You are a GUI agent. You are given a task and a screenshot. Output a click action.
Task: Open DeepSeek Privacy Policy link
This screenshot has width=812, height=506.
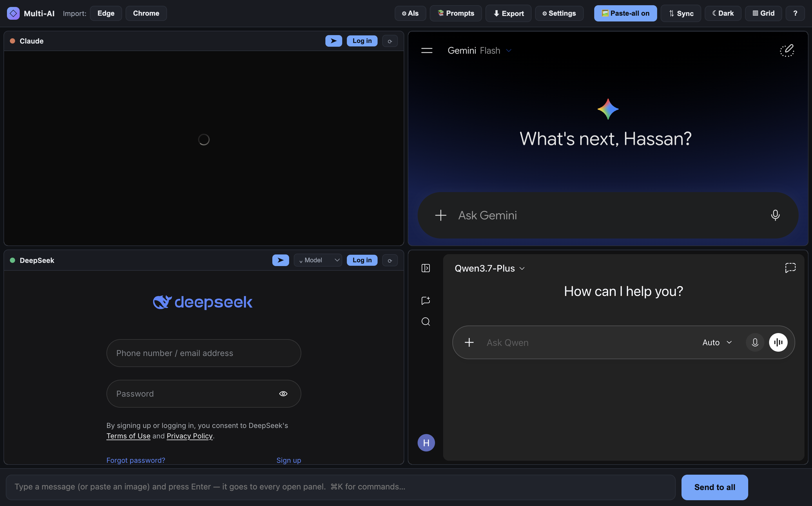(190, 436)
